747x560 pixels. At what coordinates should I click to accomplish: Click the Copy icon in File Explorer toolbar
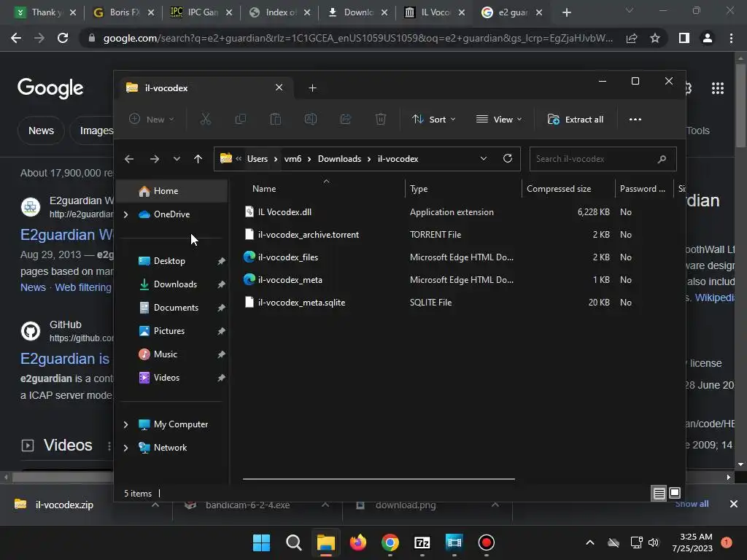[x=241, y=119]
